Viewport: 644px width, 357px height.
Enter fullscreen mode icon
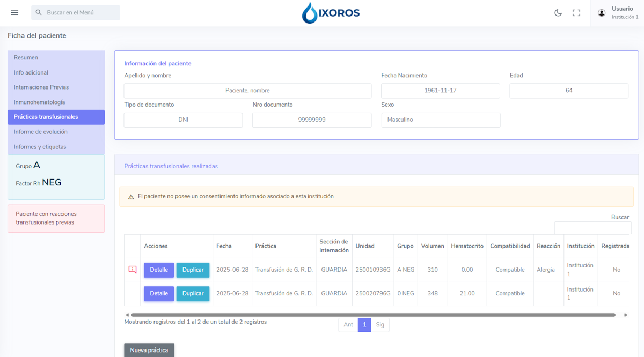(x=576, y=13)
